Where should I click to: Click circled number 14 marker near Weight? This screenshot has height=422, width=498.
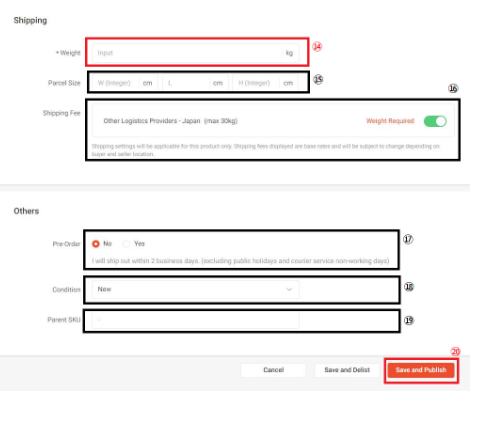click(x=317, y=47)
